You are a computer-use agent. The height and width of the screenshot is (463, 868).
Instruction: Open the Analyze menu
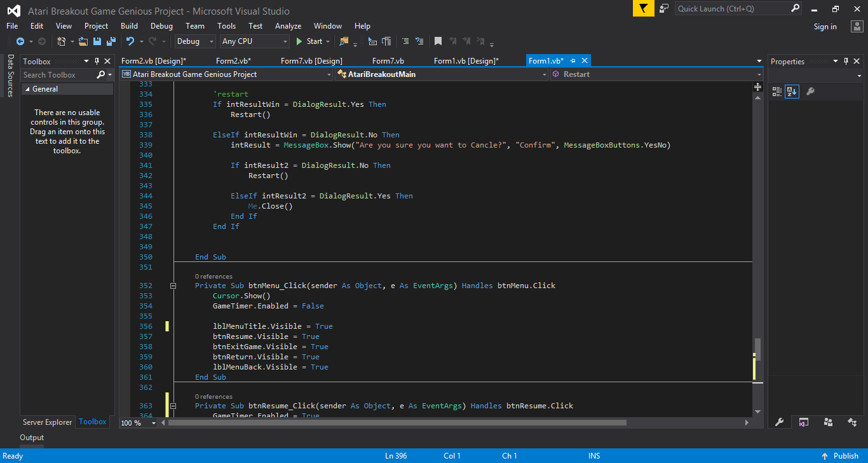tap(288, 26)
